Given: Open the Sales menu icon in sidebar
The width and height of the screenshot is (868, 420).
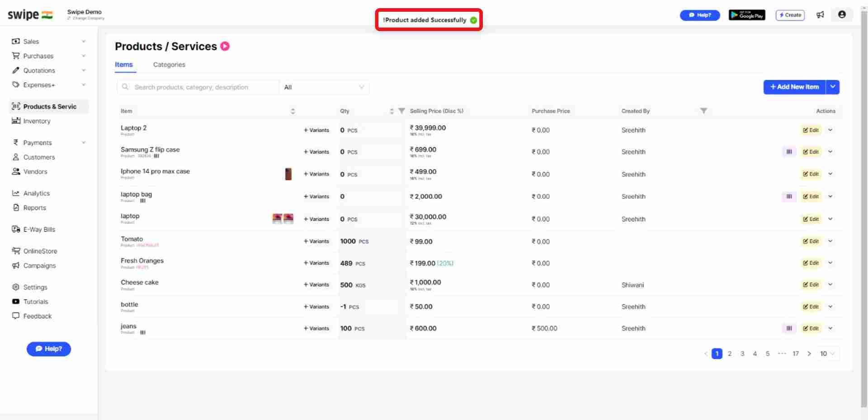Looking at the screenshot, I should point(16,42).
